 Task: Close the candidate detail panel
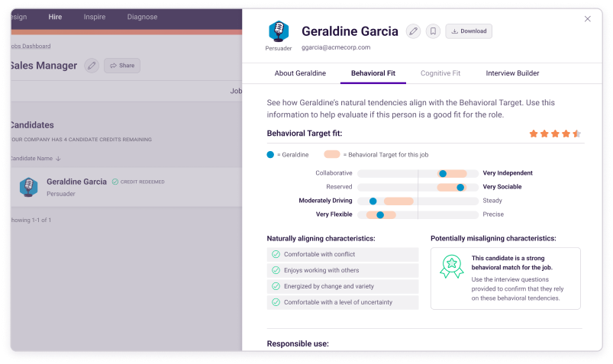[x=587, y=19]
